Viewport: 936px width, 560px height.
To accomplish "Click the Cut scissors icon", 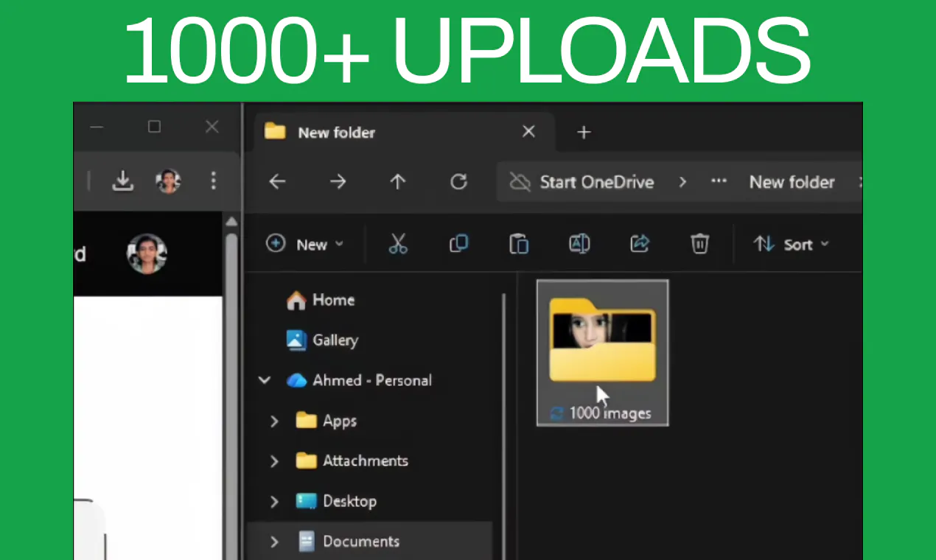I will (398, 244).
